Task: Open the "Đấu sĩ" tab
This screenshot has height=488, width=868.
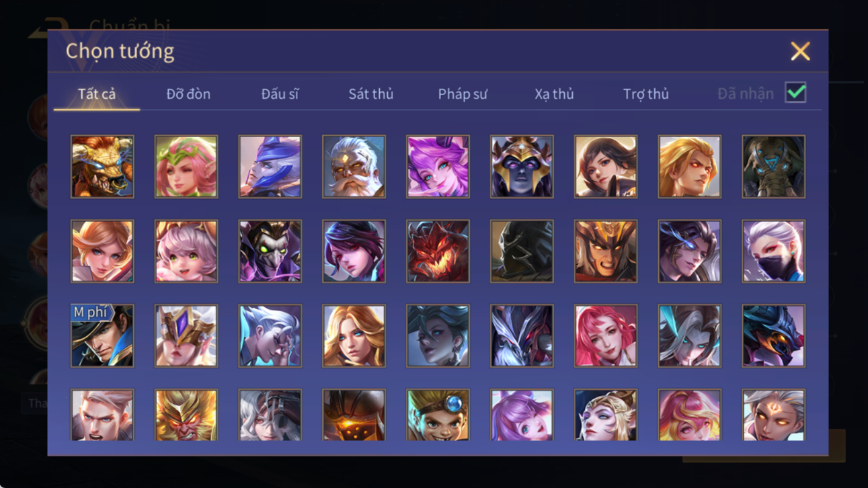Action: [280, 94]
